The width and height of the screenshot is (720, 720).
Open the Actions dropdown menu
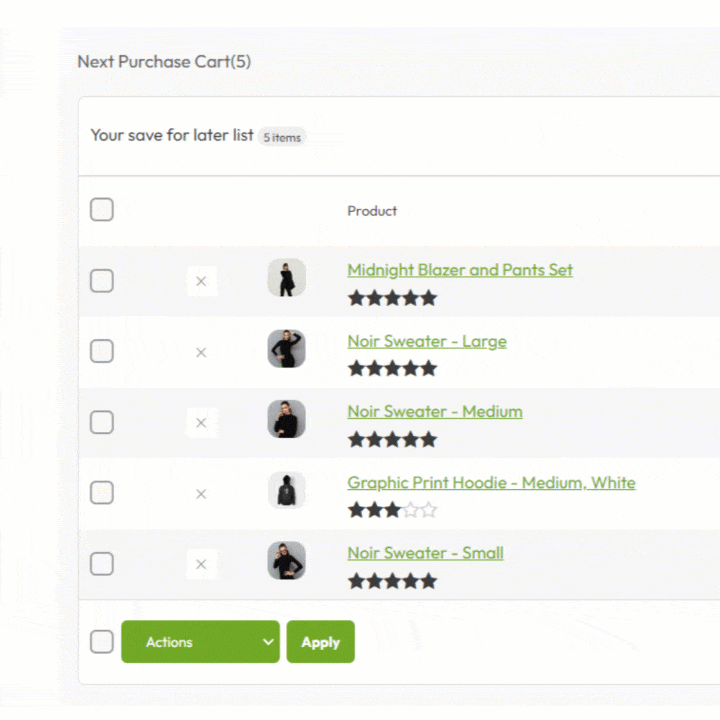point(200,642)
